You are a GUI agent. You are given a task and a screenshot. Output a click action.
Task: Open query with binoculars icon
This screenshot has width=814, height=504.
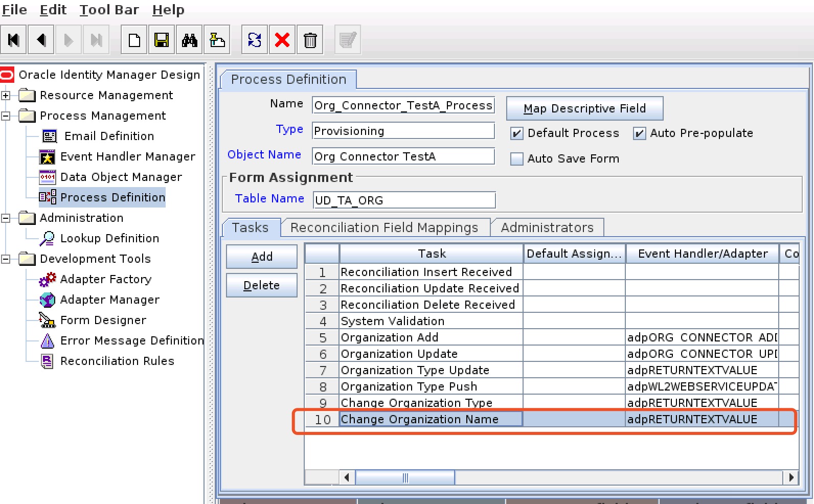[x=189, y=40]
